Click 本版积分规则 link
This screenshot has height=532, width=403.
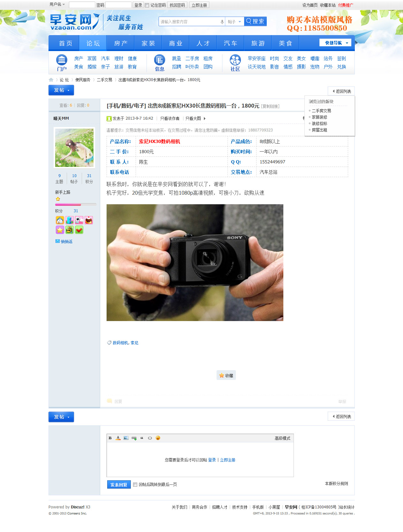coord(336,483)
